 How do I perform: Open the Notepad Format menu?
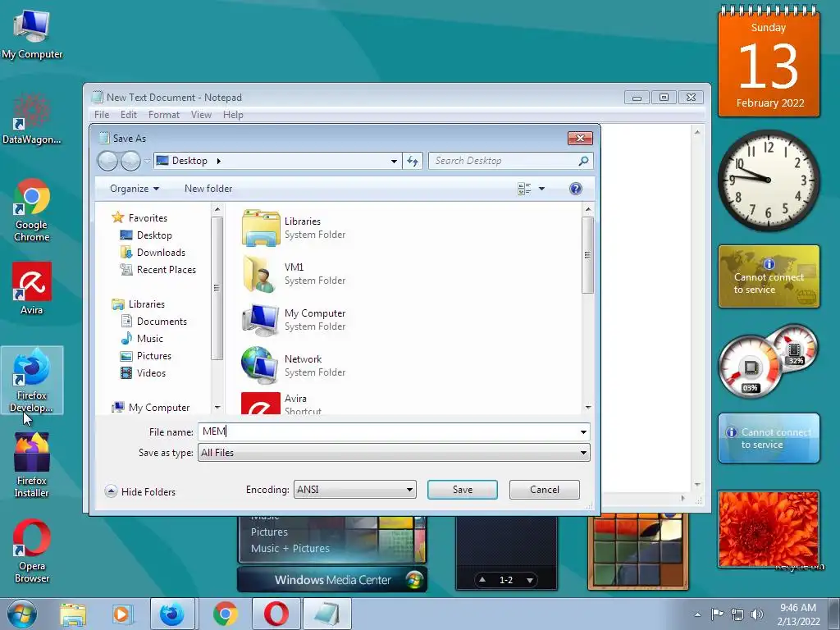point(164,115)
